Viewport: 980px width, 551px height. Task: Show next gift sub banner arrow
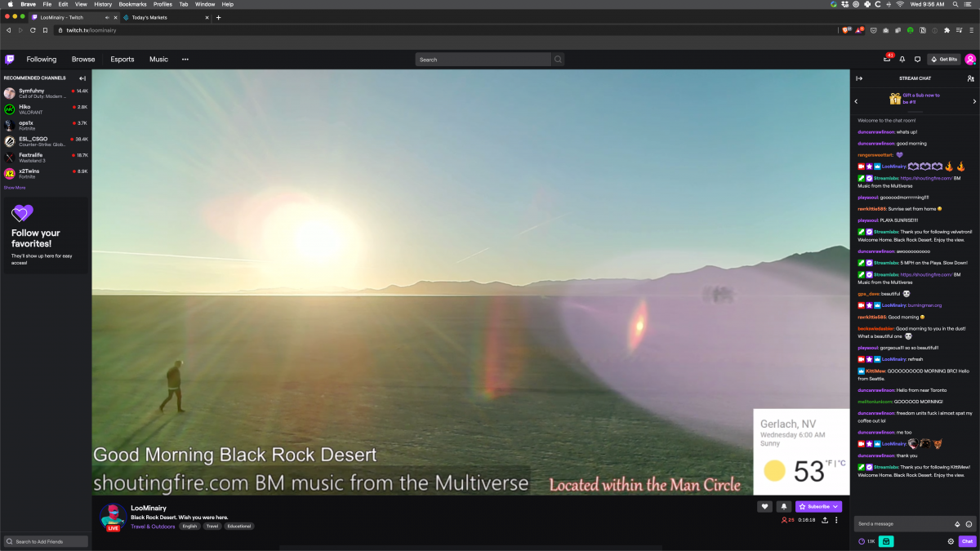[974, 101]
